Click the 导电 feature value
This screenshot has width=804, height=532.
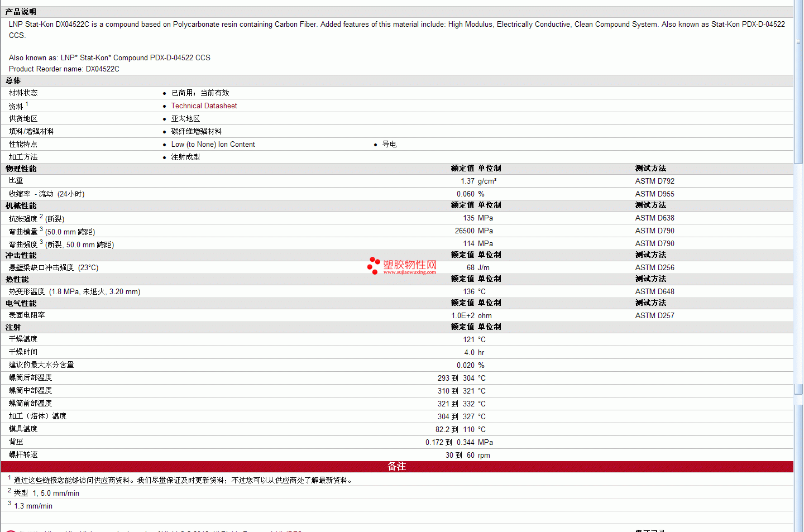[x=389, y=144]
